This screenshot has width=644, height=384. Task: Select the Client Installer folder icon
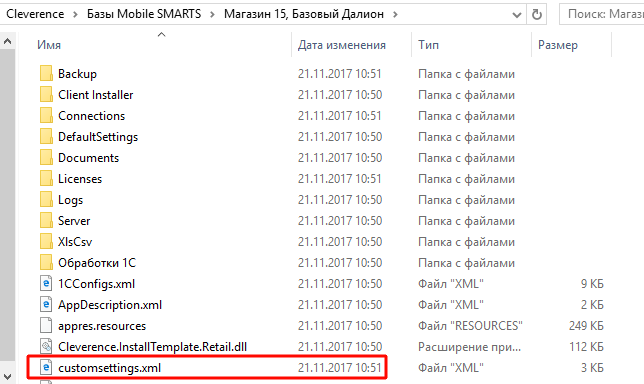tap(46, 94)
